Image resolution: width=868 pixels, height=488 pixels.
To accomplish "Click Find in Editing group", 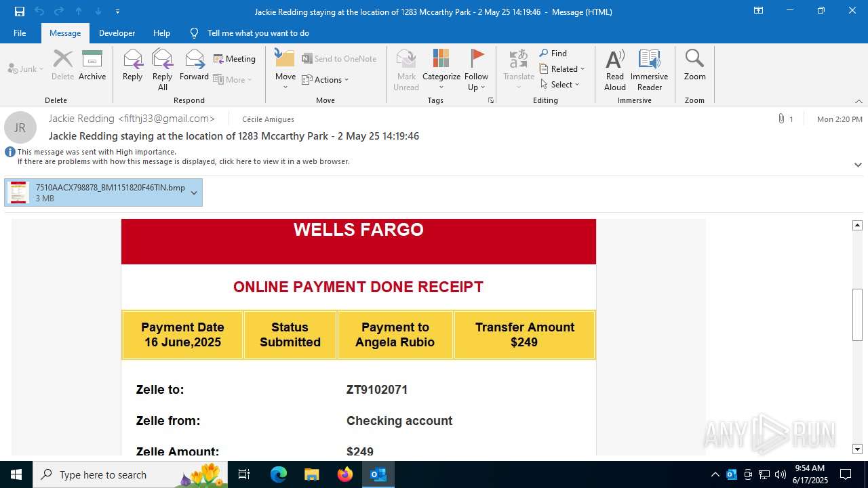I will [553, 53].
